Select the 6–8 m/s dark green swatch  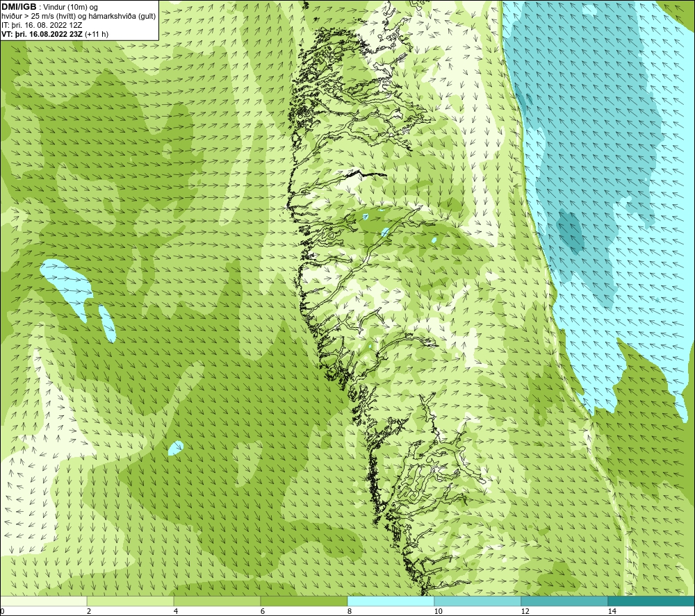pyautogui.click(x=304, y=601)
